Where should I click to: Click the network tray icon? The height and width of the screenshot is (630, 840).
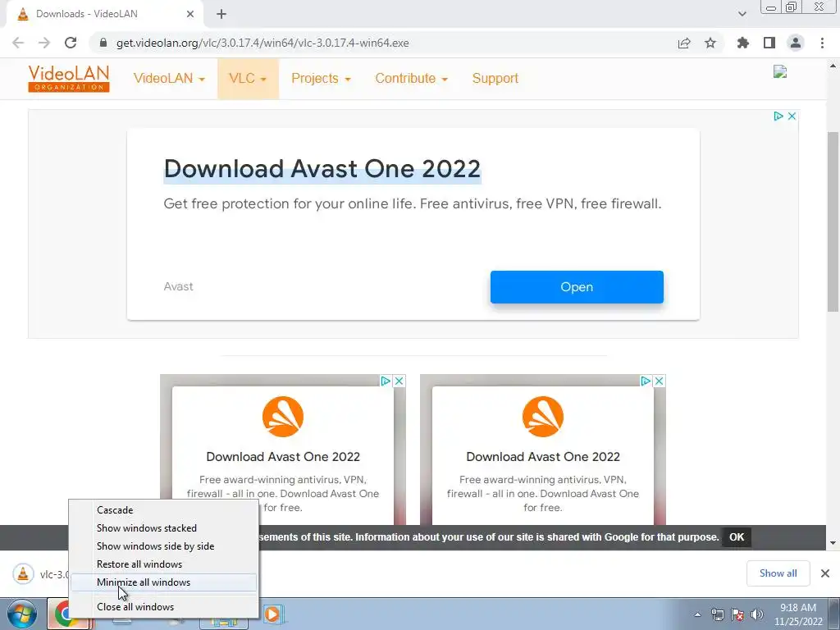717,615
